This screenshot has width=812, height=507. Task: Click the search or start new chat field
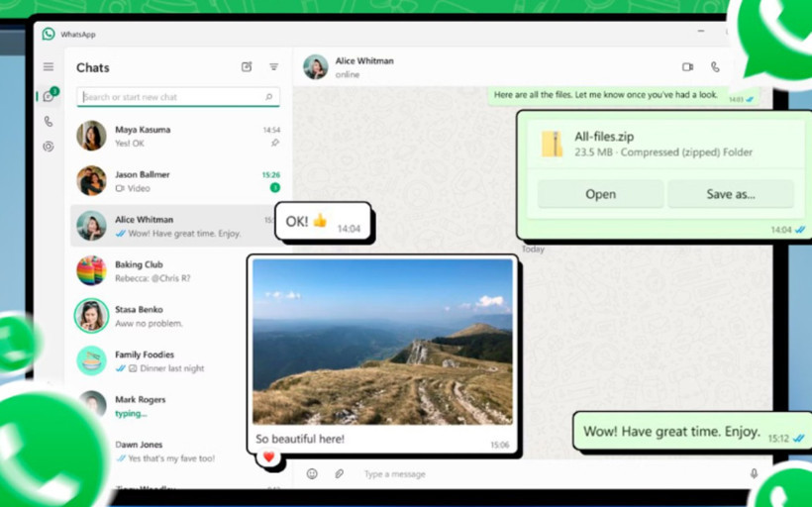click(178, 97)
